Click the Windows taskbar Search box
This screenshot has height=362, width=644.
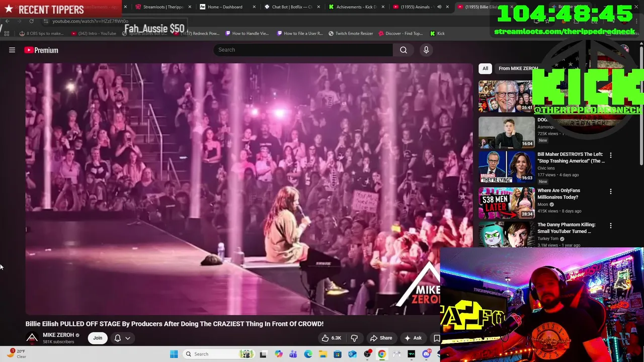(x=218, y=354)
